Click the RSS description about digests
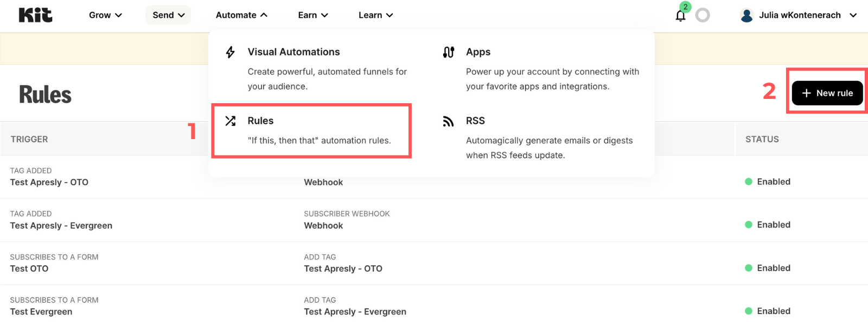Viewport: 868px width, 326px height. pyautogui.click(x=549, y=148)
